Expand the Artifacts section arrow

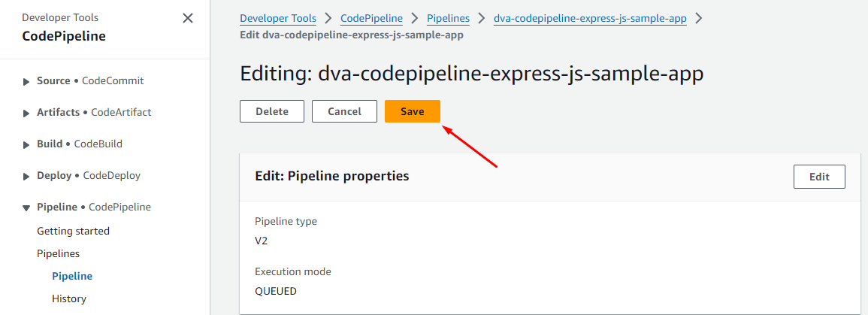click(27, 113)
